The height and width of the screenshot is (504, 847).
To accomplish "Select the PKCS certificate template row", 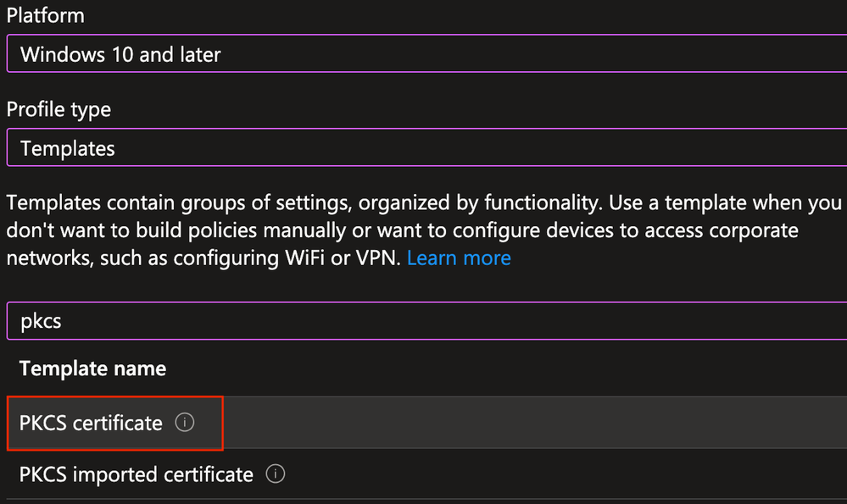I will coord(426,423).
